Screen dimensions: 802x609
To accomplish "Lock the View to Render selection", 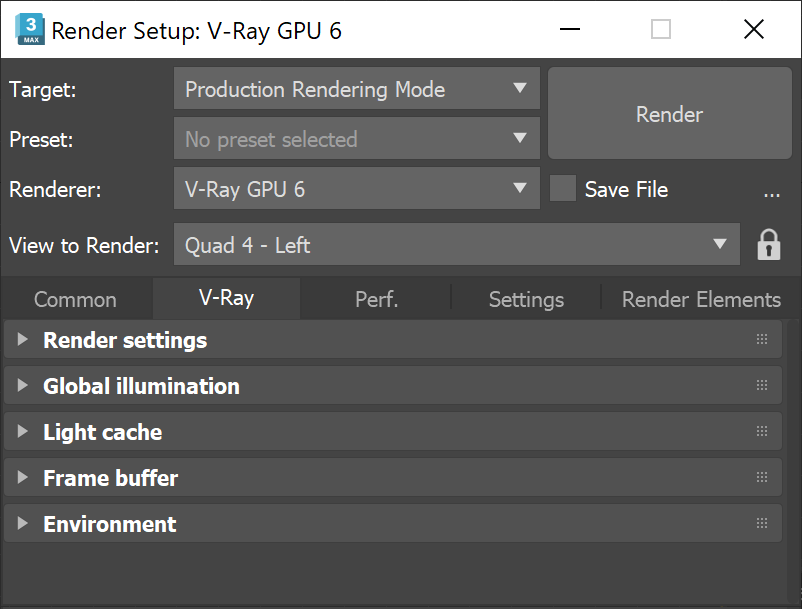I will 768,244.
